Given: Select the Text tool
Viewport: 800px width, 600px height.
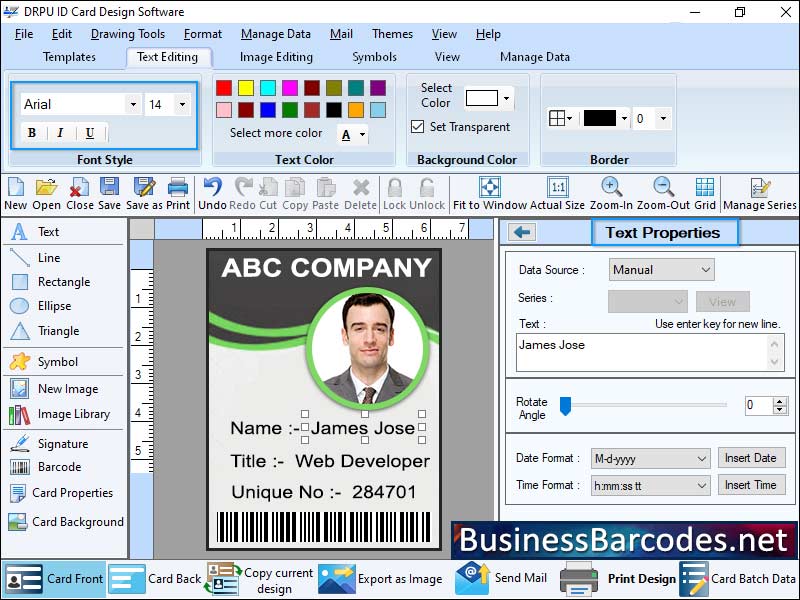Looking at the screenshot, I should [x=43, y=232].
